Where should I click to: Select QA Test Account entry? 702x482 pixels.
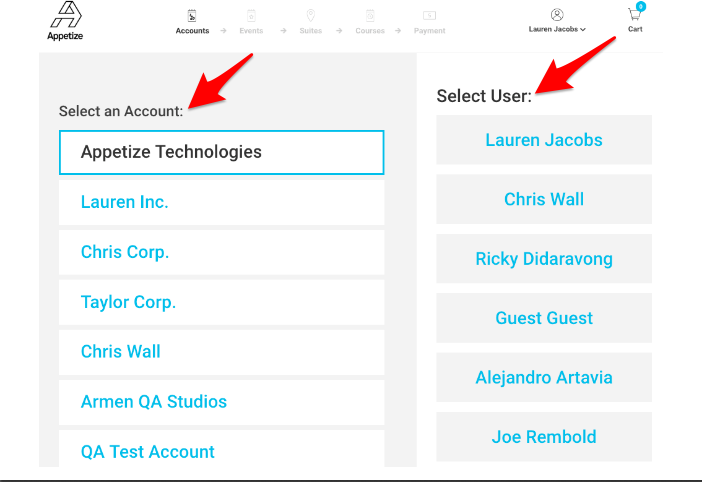[221, 448]
